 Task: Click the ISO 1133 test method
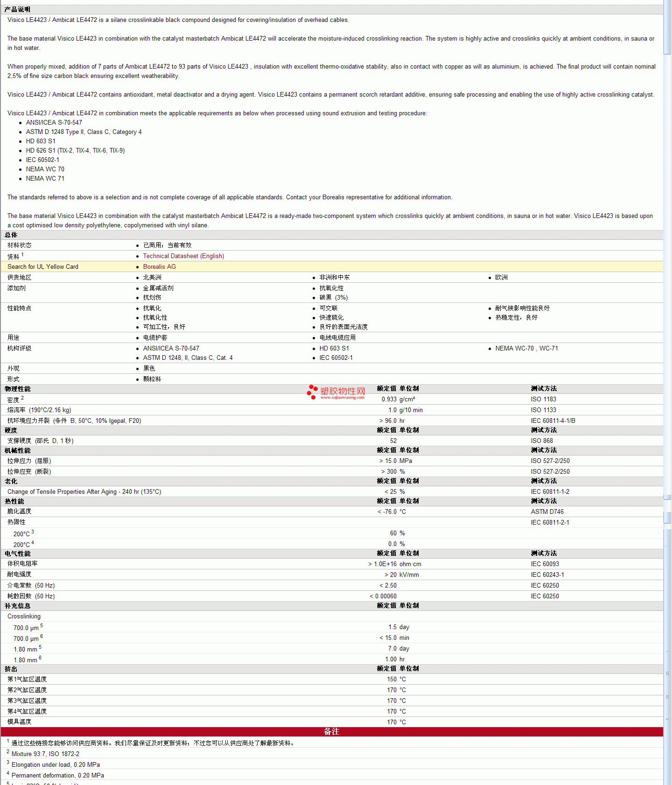coord(544,410)
